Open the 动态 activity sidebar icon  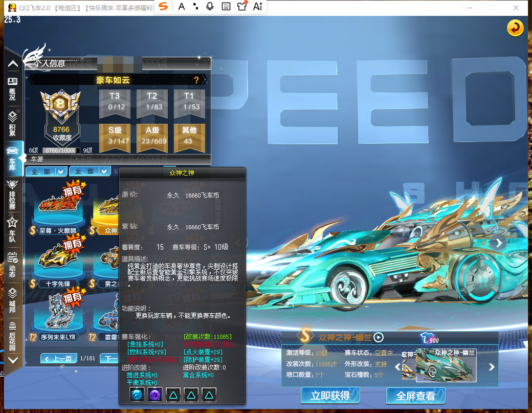[13, 265]
